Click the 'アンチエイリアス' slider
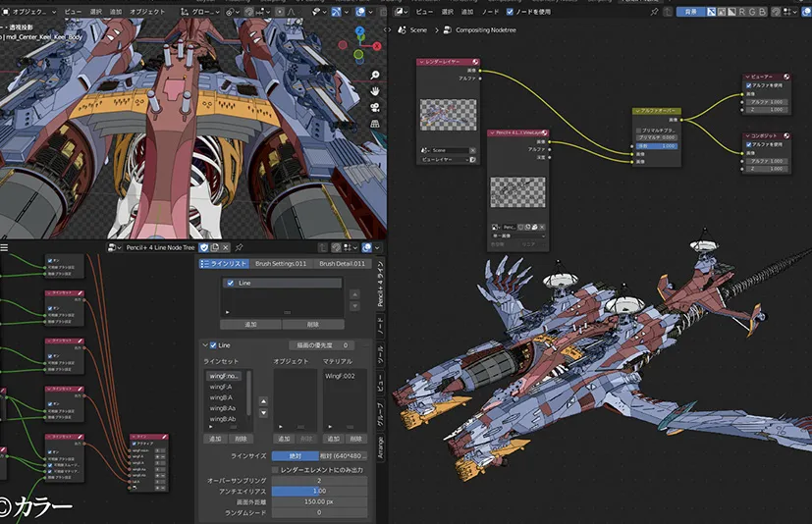Screen dimensions: 812x524 [x=318, y=491]
